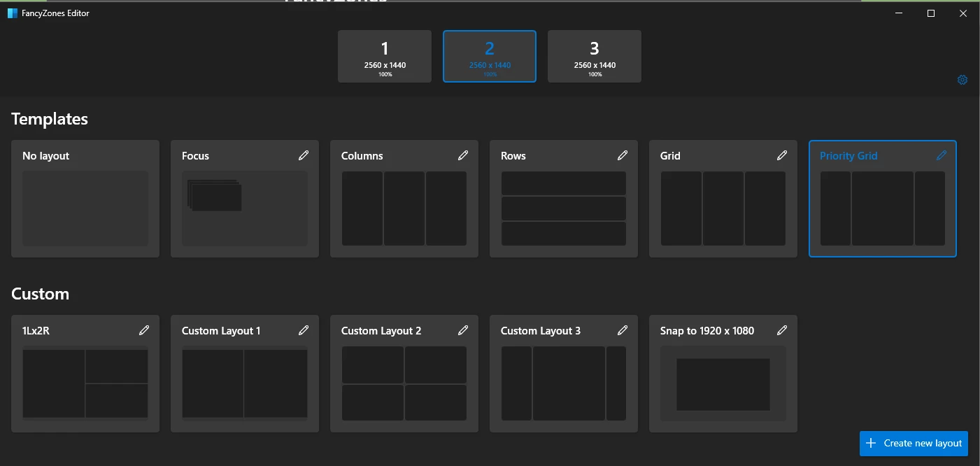
Task: Click the Templates heading
Action: [50, 119]
